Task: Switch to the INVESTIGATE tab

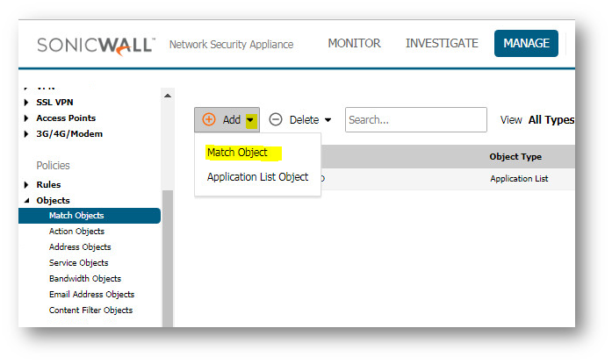Action: point(442,44)
